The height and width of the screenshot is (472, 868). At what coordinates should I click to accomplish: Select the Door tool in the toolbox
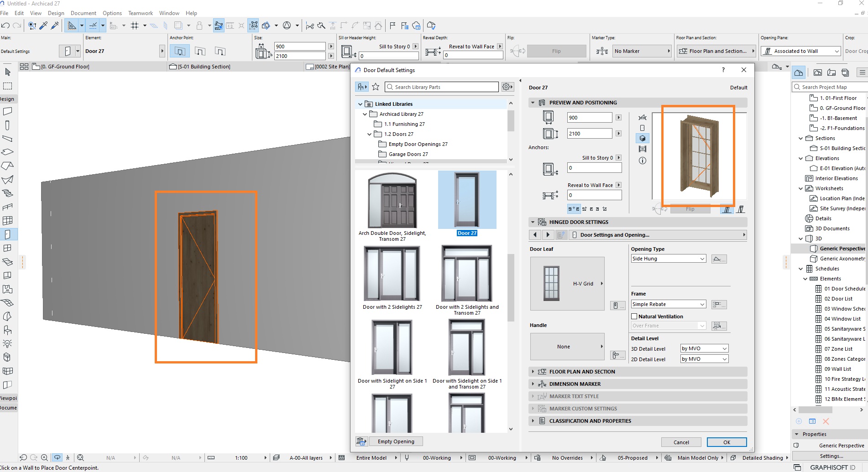click(7, 234)
